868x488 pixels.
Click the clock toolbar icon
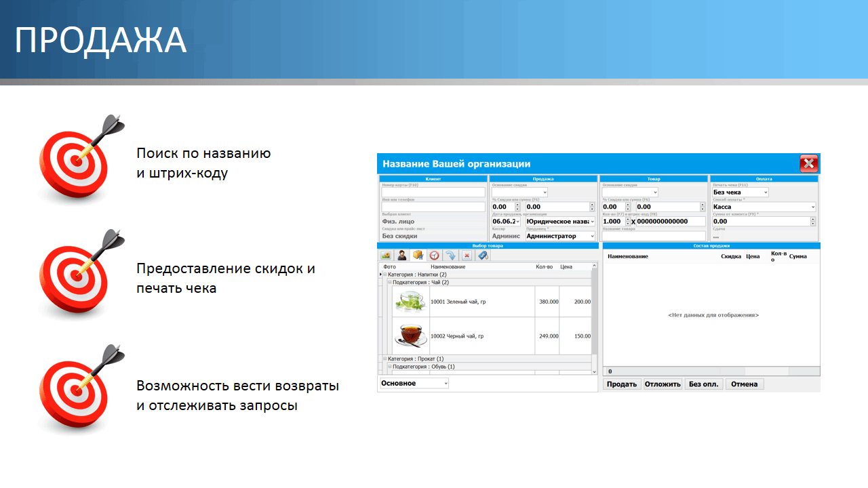pyautogui.click(x=434, y=256)
